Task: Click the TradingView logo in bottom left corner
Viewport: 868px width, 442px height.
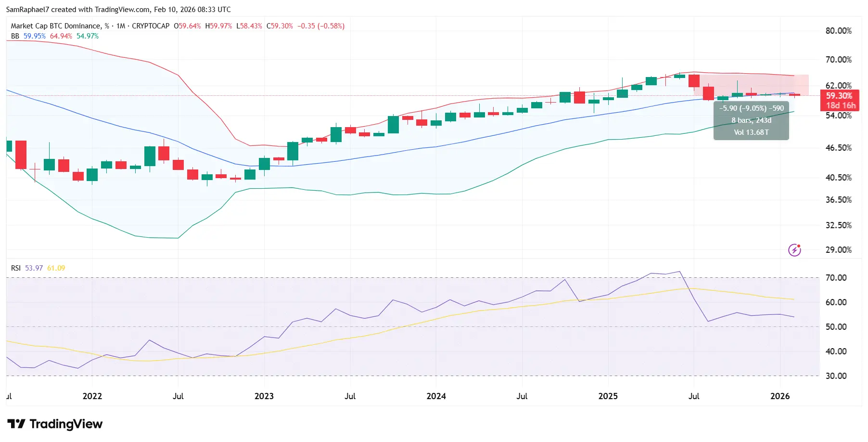Action: (55, 424)
